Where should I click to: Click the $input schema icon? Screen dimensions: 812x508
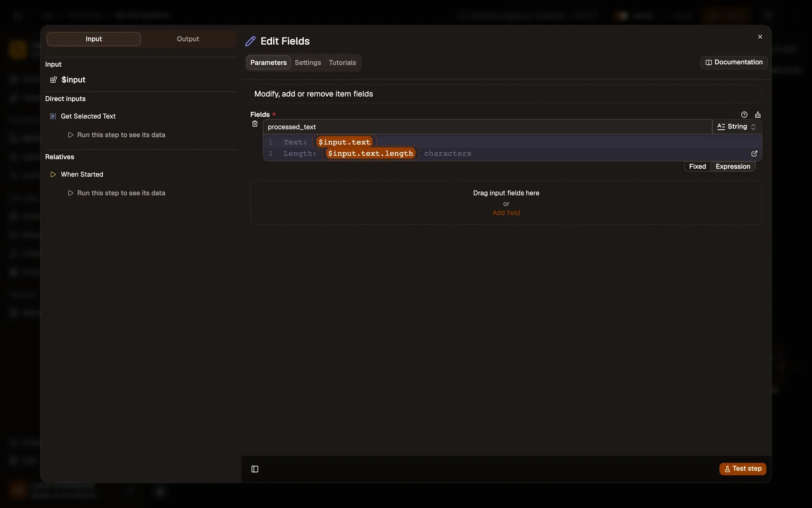point(53,80)
